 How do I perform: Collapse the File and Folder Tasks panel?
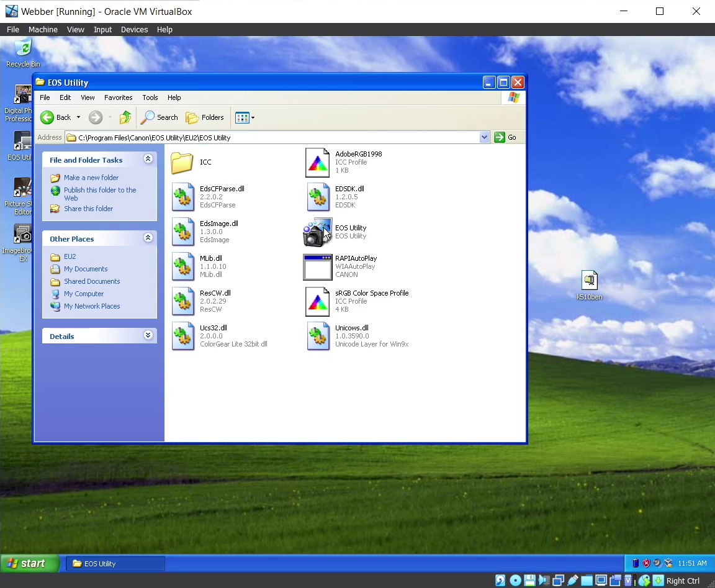148,160
